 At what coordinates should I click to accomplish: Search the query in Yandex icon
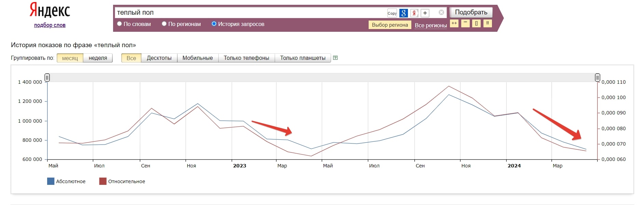tap(414, 13)
